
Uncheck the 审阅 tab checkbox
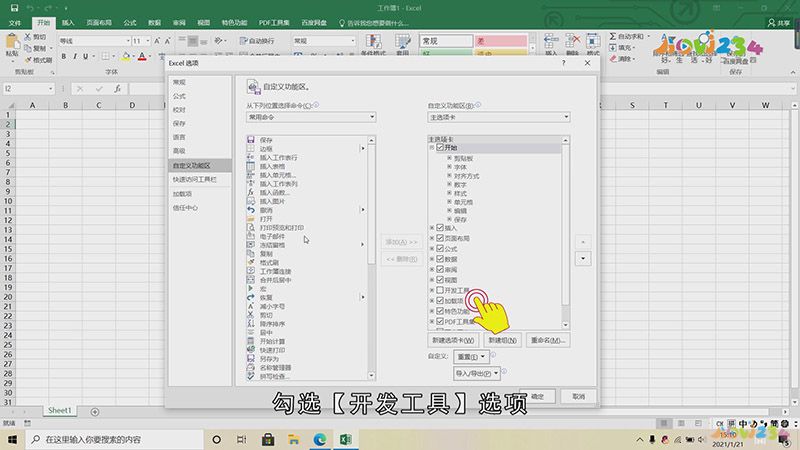[440, 269]
